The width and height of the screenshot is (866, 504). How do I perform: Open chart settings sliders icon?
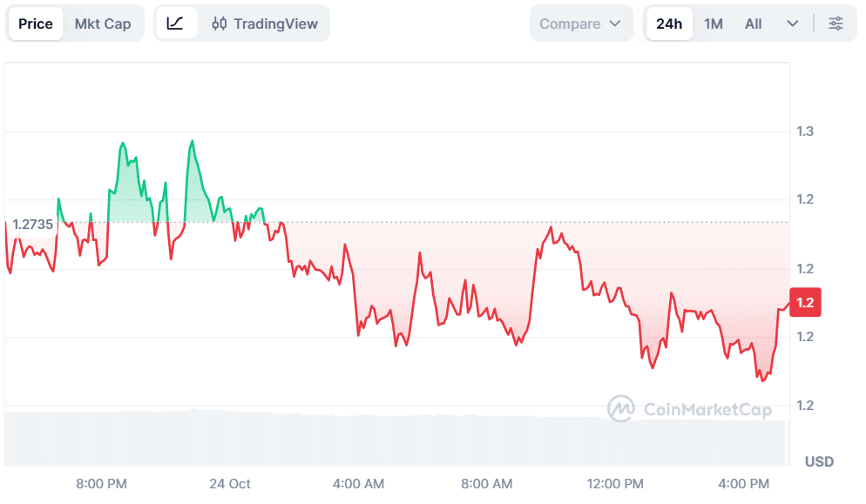(836, 24)
